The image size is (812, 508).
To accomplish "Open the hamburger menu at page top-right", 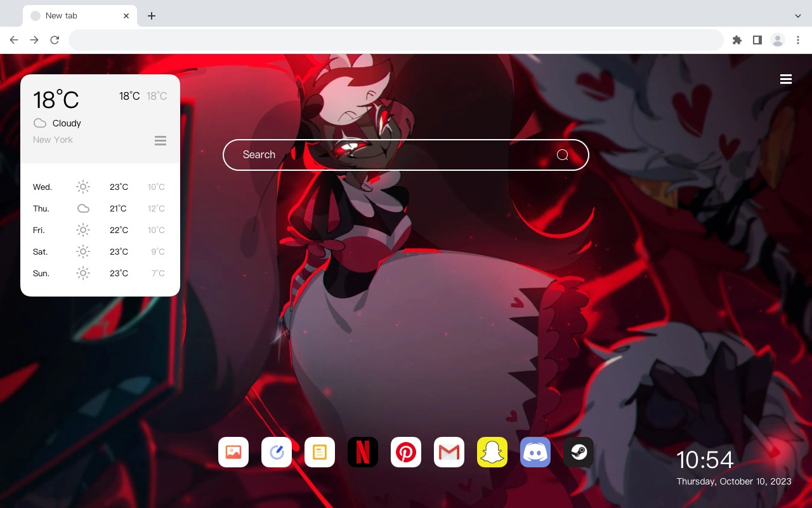I will point(786,79).
